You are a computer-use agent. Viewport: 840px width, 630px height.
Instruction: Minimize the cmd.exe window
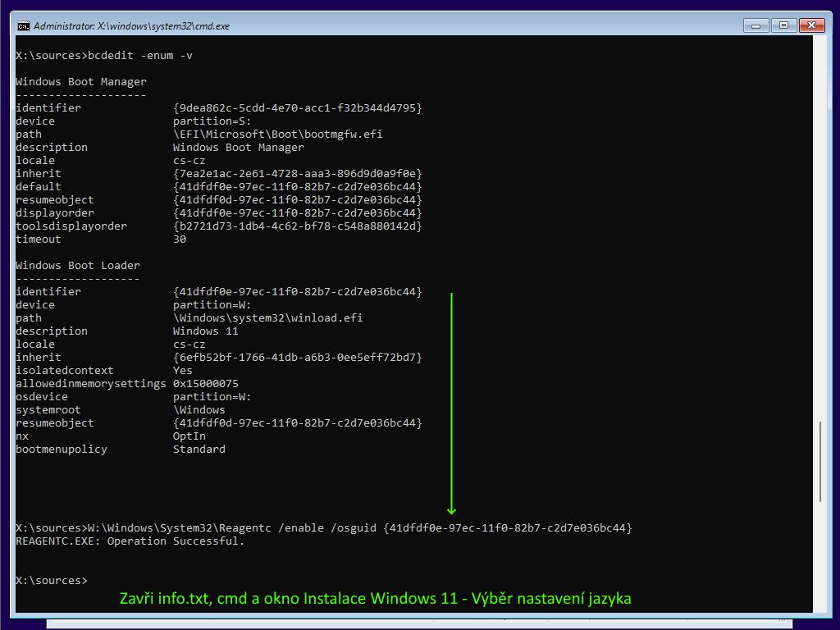tap(756, 25)
